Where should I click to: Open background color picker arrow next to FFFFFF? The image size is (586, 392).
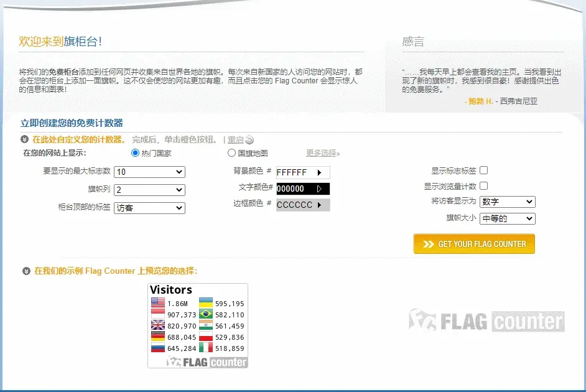click(320, 172)
